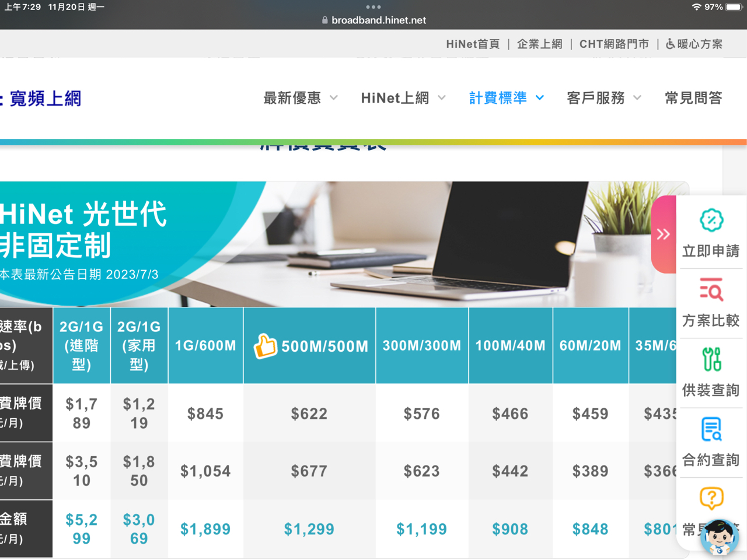The image size is (747, 560).
Task: Tap the $1,789 price cell
Action: pyautogui.click(x=82, y=414)
